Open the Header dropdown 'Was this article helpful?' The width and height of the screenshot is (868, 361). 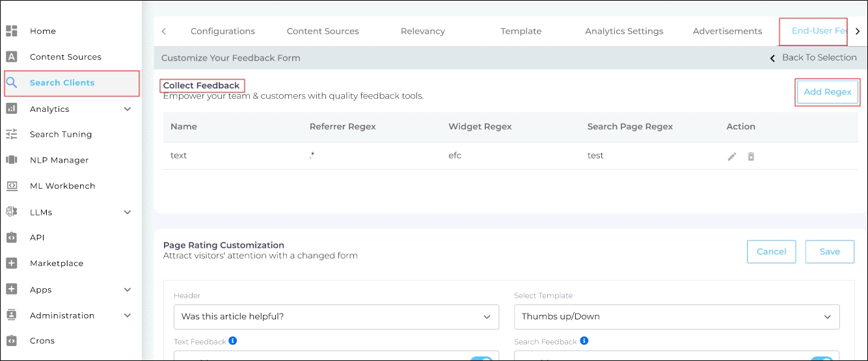336,317
